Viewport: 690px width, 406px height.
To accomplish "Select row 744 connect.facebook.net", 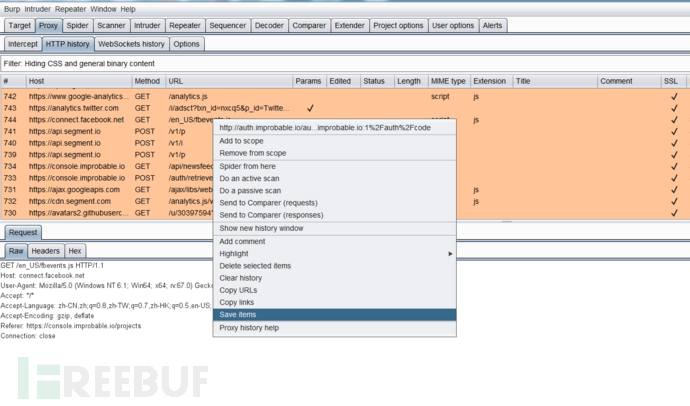I will click(x=76, y=120).
